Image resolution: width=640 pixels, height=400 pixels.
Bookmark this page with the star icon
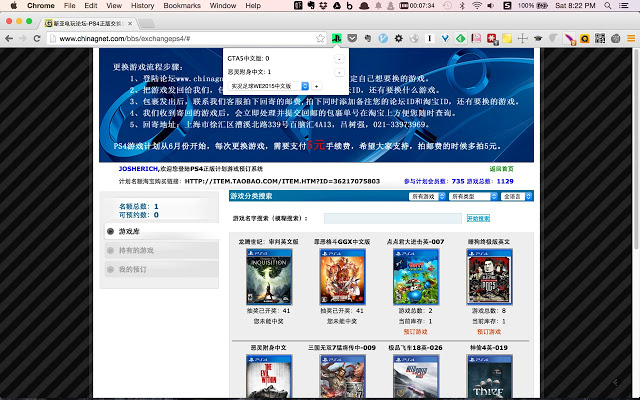pyautogui.click(x=320, y=38)
